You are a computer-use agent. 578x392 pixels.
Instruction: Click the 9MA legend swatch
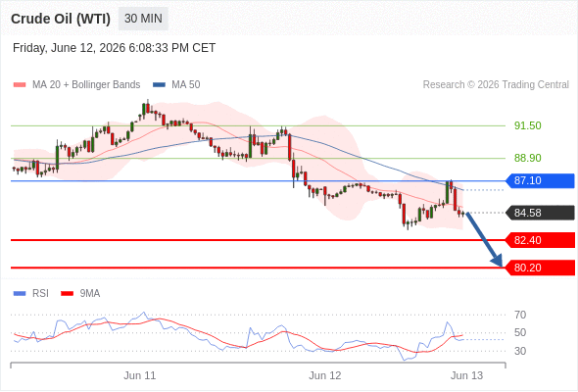click(67, 294)
